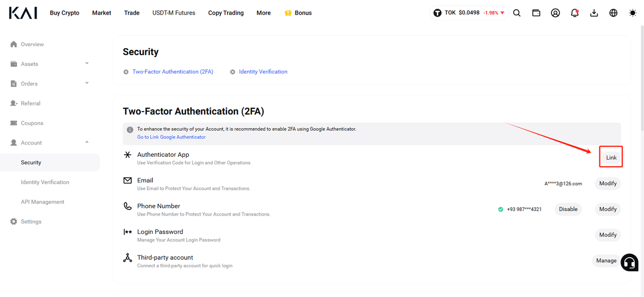The image size is (644, 297).
Task: Click Modify for Login Password
Action: (608, 235)
